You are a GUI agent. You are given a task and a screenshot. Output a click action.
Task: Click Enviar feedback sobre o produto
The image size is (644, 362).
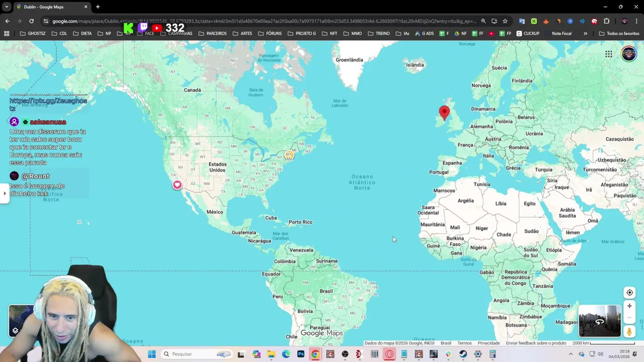[x=536, y=343]
